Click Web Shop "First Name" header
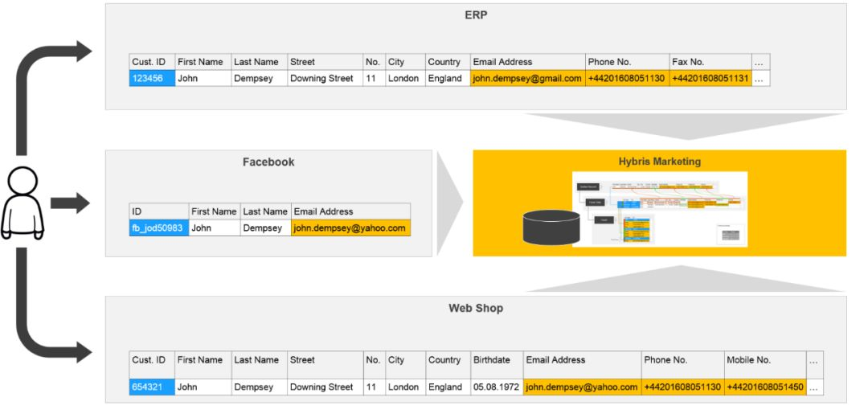The width and height of the screenshot is (868, 418). click(203, 365)
